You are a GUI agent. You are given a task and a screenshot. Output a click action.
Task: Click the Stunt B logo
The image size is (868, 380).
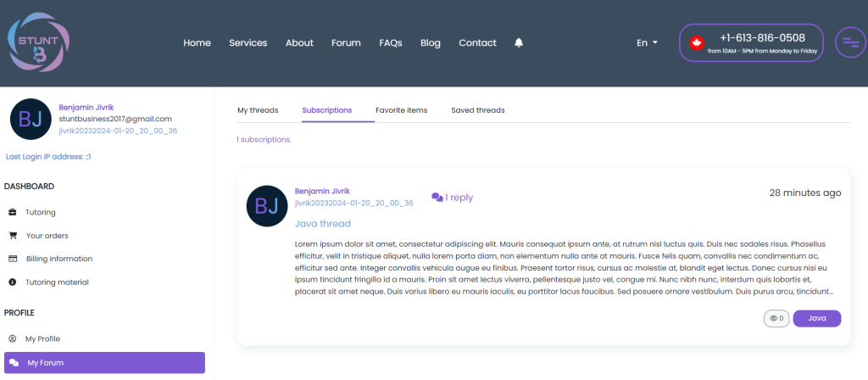click(39, 42)
